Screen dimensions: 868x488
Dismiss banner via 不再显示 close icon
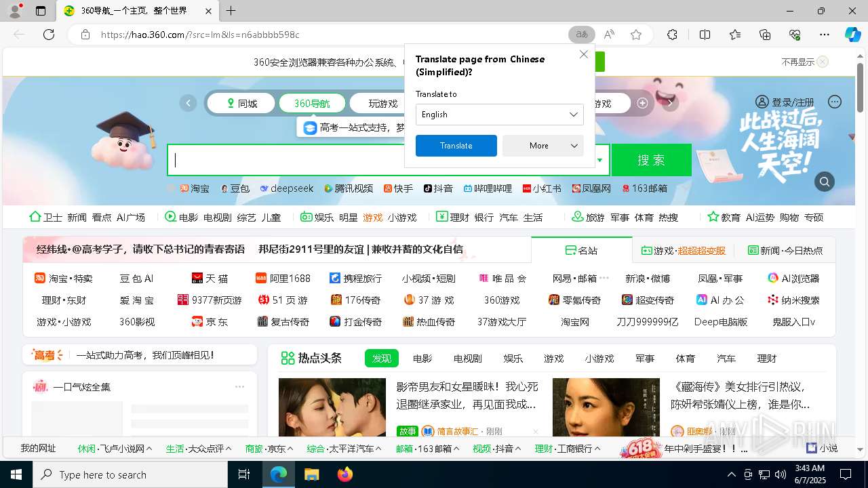tap(823, 62)
